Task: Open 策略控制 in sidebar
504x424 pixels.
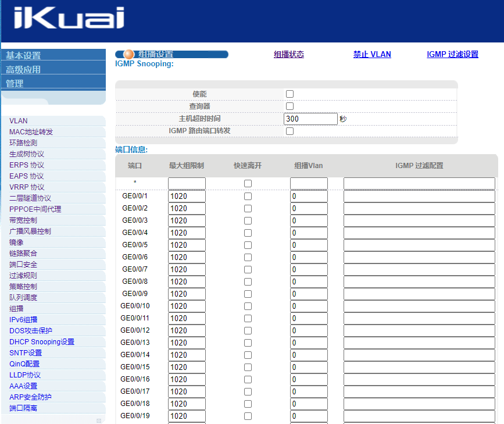Action: pos(23,287)
